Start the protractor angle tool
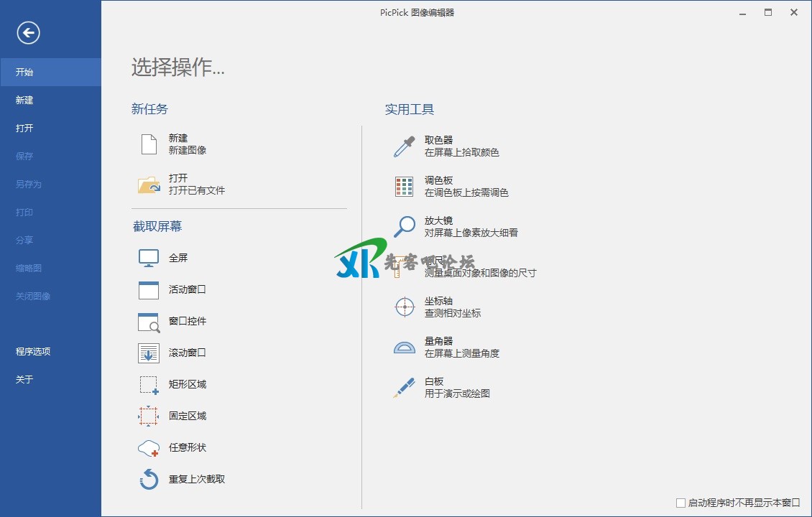This screenshot has width=812, height=517. [x=405, y=348]
